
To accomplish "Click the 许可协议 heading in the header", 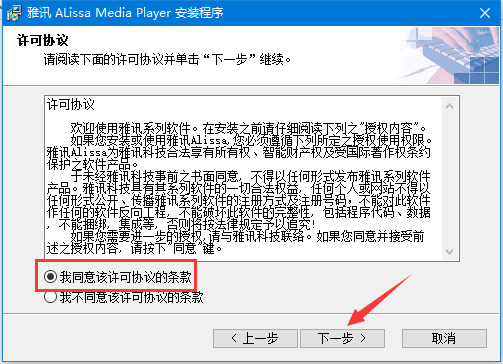I will 43,41.
